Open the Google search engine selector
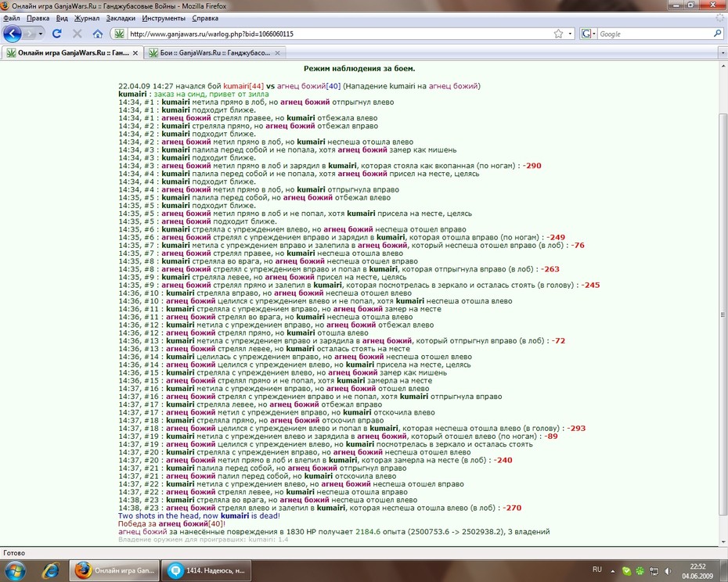Viewport: 728px width, 582px height. tap(588, 34)
